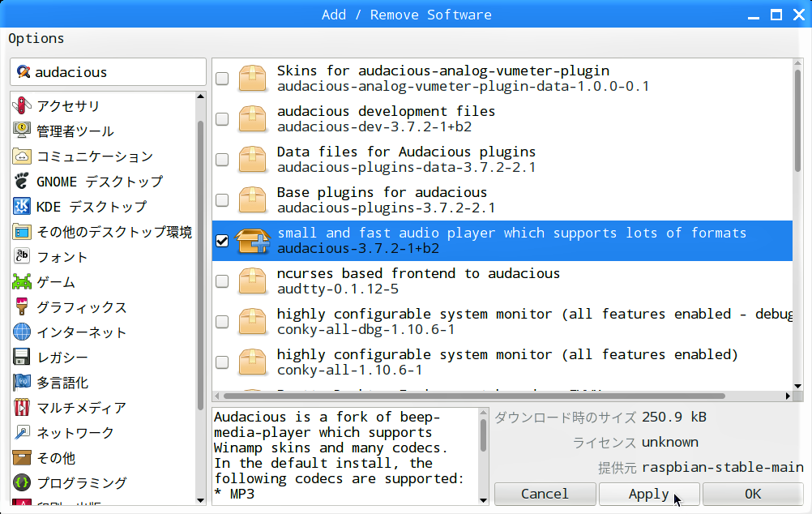812x514 pixels.
Task: Click the マルチメディア film icon
Action: (x=22, y=407)
